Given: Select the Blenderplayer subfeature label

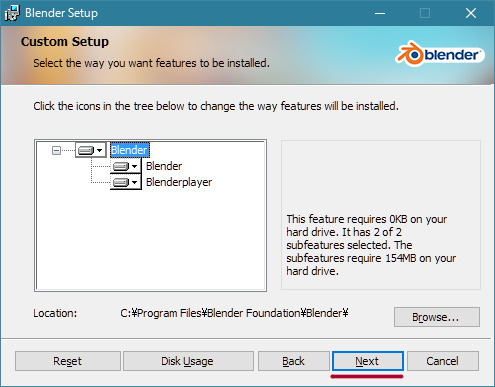Looking at the screenshot, I should coord(179,182).
